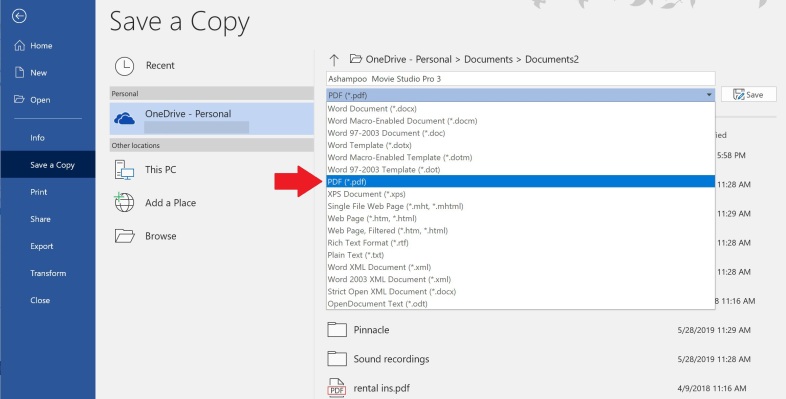Select Strict Open XML Document (*.docx)
786x399 pixels.
coord(520,291)
